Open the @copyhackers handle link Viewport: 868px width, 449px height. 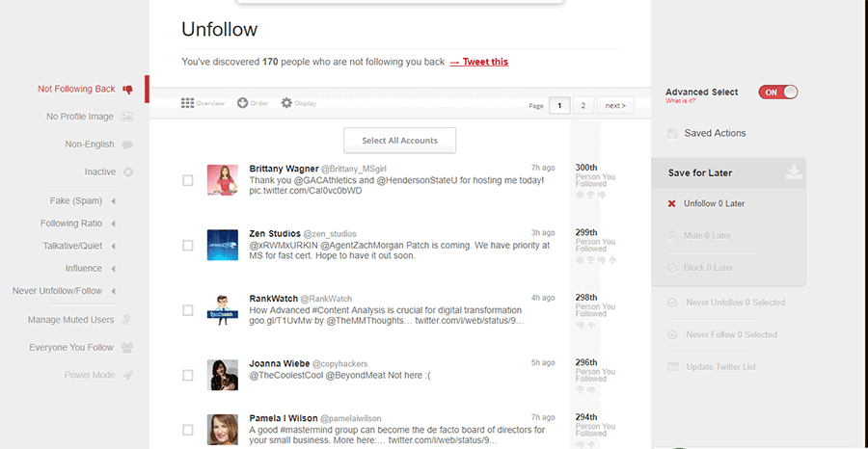click(x=339, y=364)
